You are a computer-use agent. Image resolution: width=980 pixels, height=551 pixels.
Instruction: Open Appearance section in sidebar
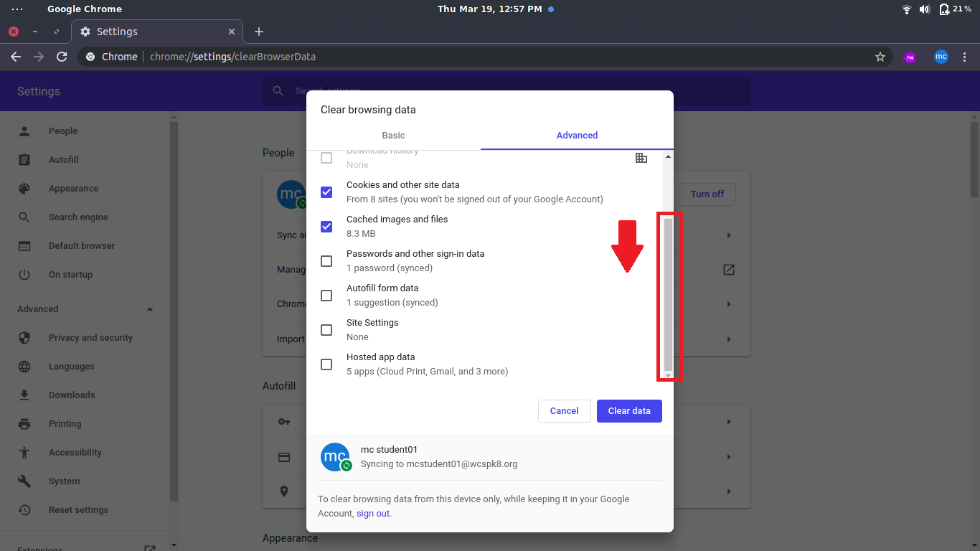pos(73,189)
